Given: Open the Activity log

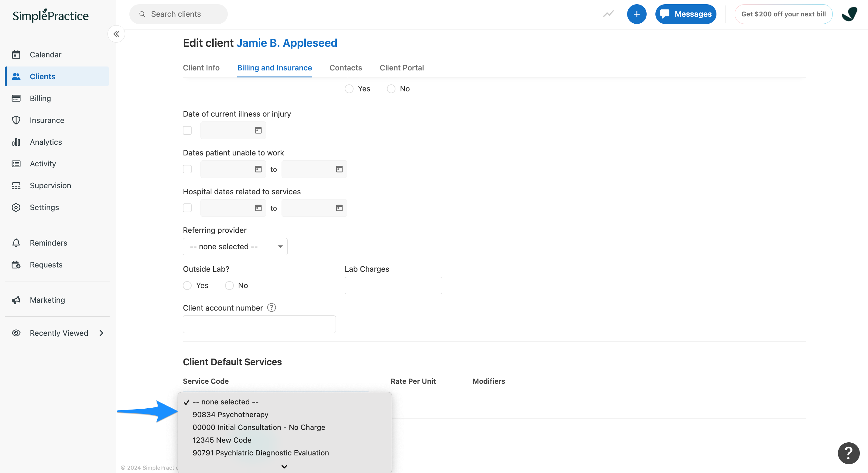Looking at the screenshot, I should [x=43, y=163].
